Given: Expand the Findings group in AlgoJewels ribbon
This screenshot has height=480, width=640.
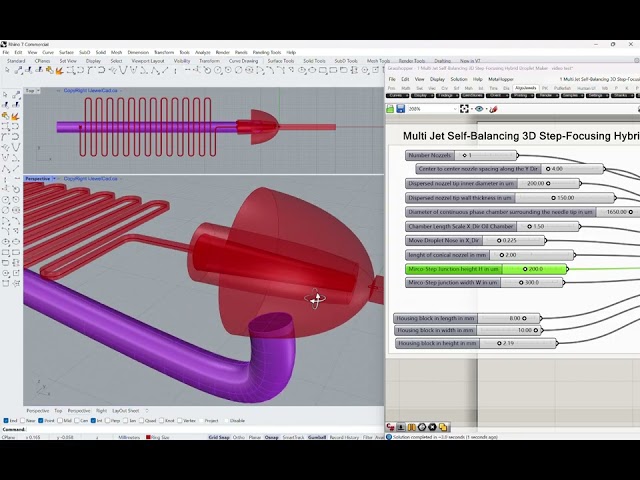Looking at the screenshot, I should (x=447, y=96).
